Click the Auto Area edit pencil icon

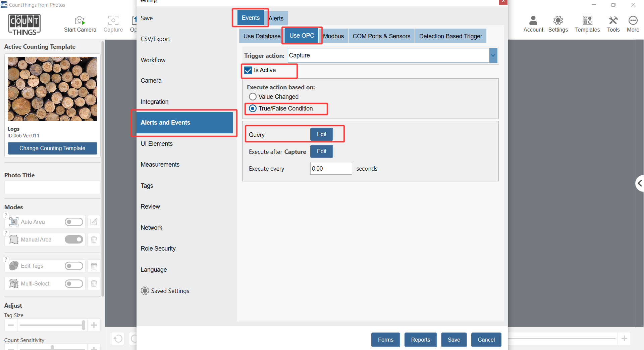(94, 222)
